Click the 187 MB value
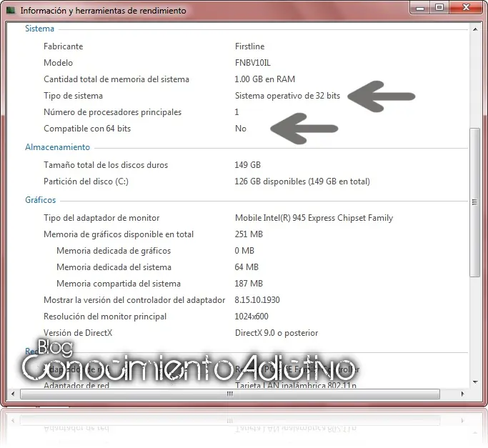This screenshot has height=448, width=488. tap(249, 284)
